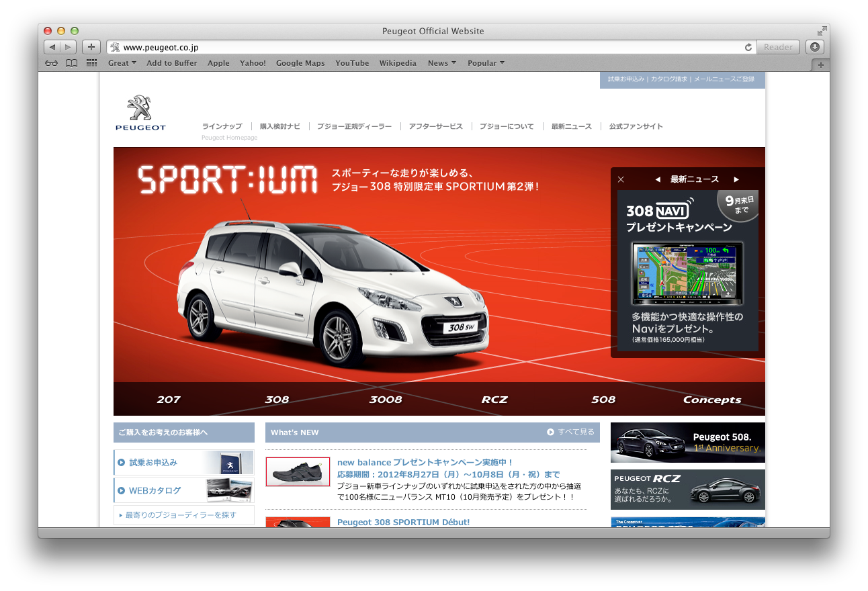Open the Apple bookmark

point(218,63)
